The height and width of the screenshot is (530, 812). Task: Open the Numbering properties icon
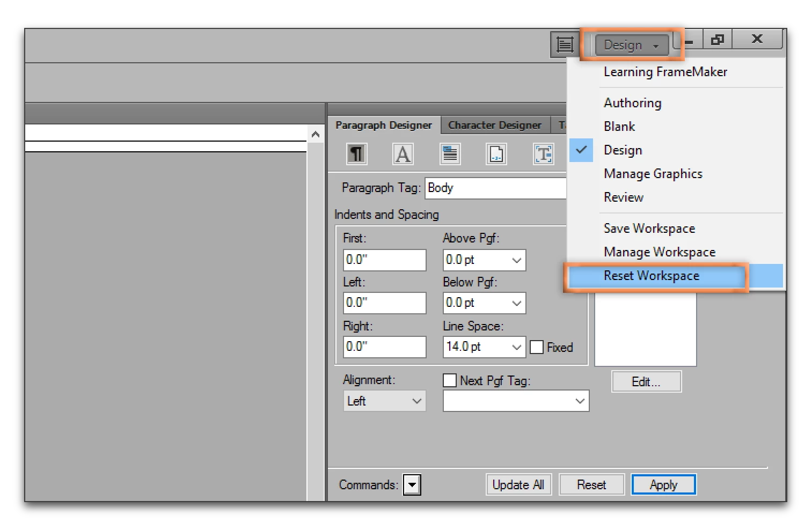click(496, 154)
